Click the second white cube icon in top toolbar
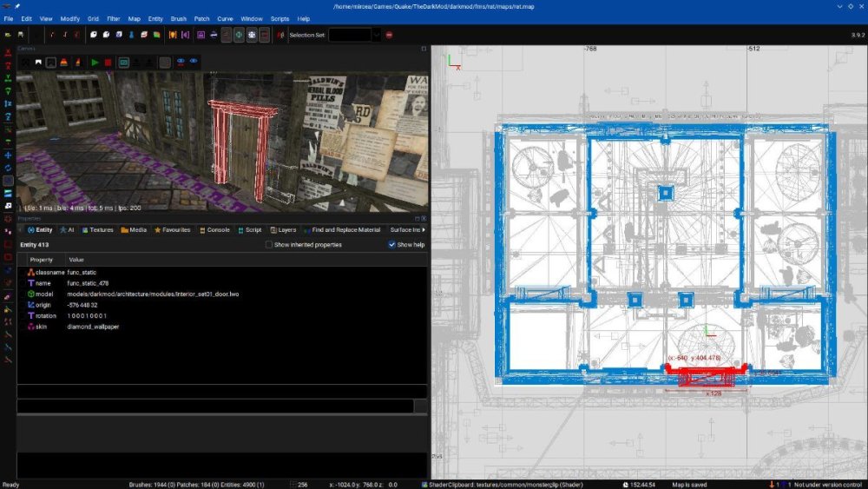 tap(106, 35)
